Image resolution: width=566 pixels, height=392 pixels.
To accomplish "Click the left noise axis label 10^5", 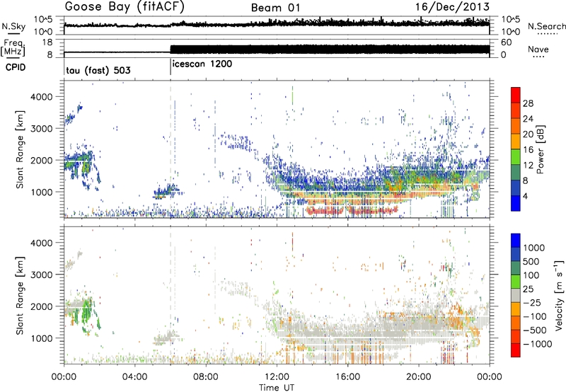I will 43,19.
